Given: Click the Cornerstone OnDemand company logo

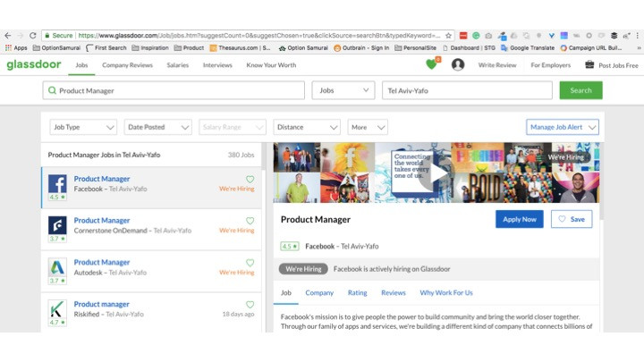Looking at the screenshot, I should pos(57,225).
